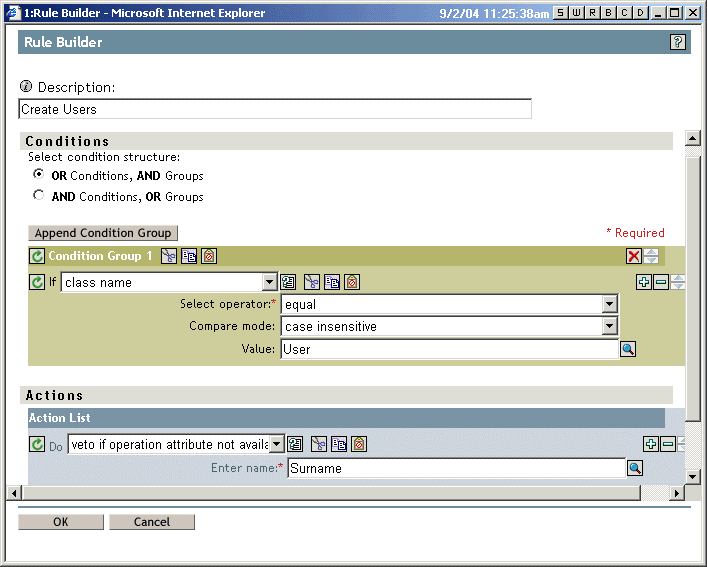
Task: Copy the veto action
Action: (x=339, y=444)
